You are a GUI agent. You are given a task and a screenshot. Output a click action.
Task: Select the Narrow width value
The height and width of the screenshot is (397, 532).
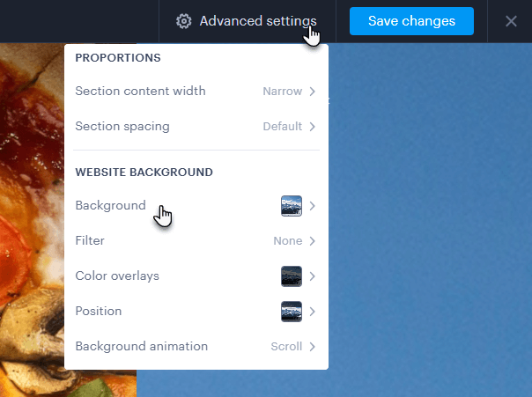282,92
